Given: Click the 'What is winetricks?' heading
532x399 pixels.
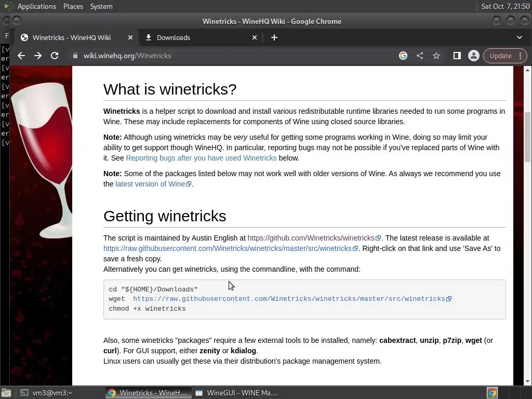Looking at the screenshot, I should 170,89.
